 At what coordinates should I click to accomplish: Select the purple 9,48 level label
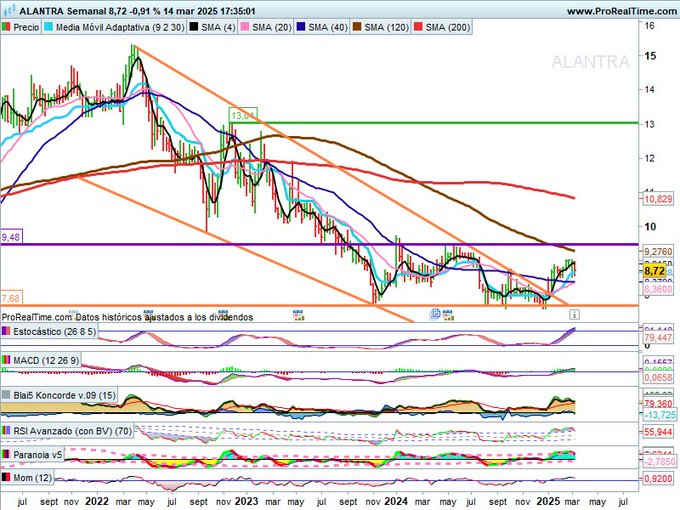(11, 237)
